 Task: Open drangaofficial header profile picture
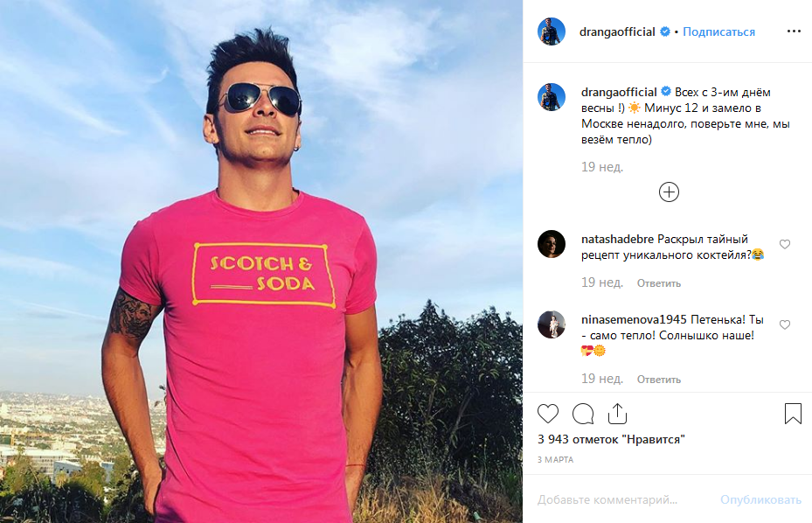552,31
